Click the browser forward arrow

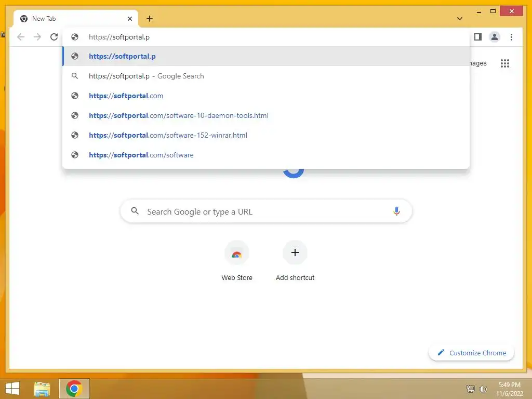[x=37, y=37]
